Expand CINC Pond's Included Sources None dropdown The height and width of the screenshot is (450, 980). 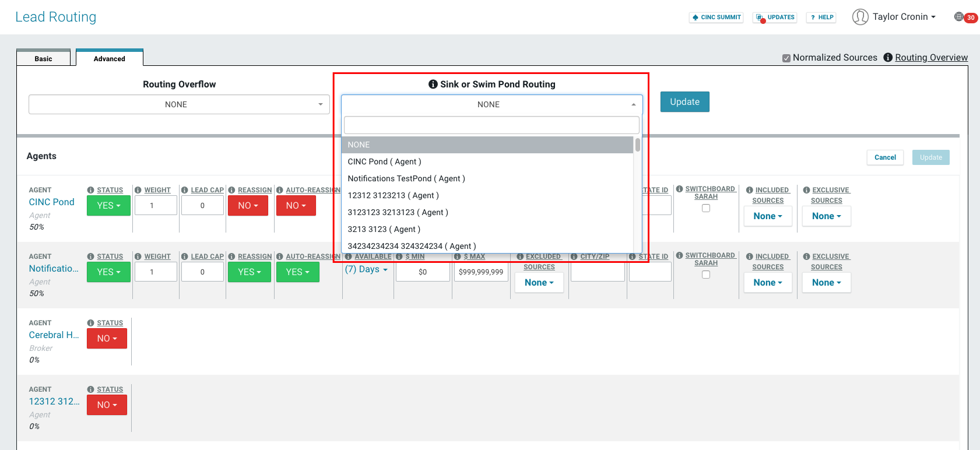tap(768, 216)
